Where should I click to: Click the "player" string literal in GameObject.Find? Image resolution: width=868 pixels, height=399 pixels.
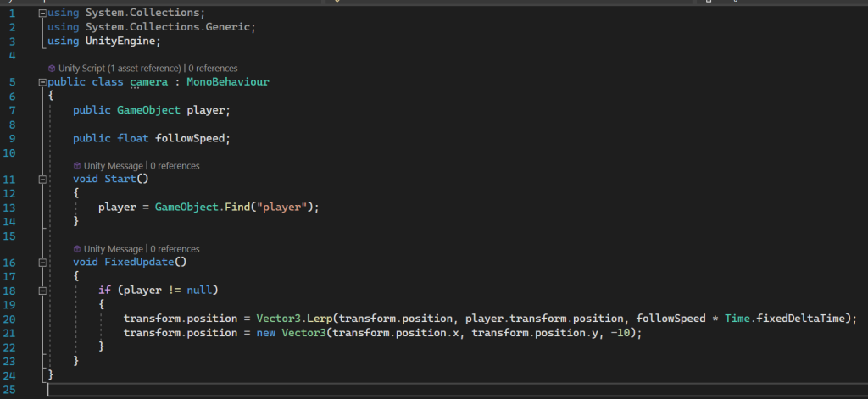[x=284, y=207]
